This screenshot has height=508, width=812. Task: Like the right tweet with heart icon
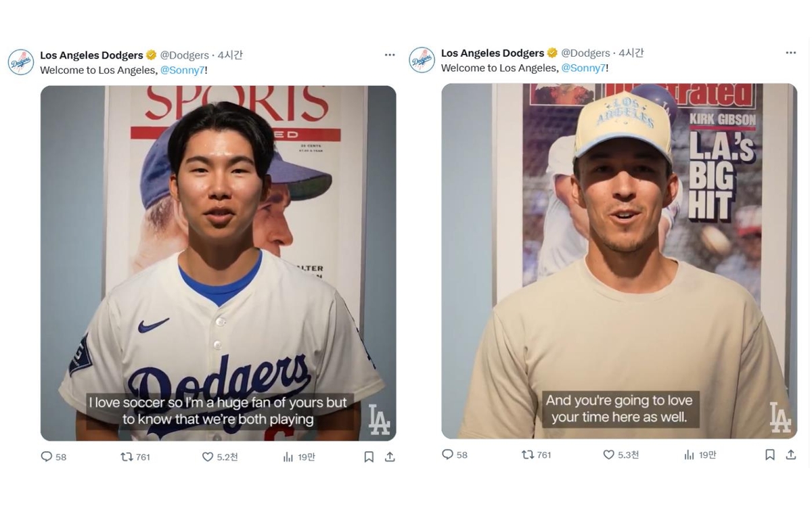click(x=609, y=455)
